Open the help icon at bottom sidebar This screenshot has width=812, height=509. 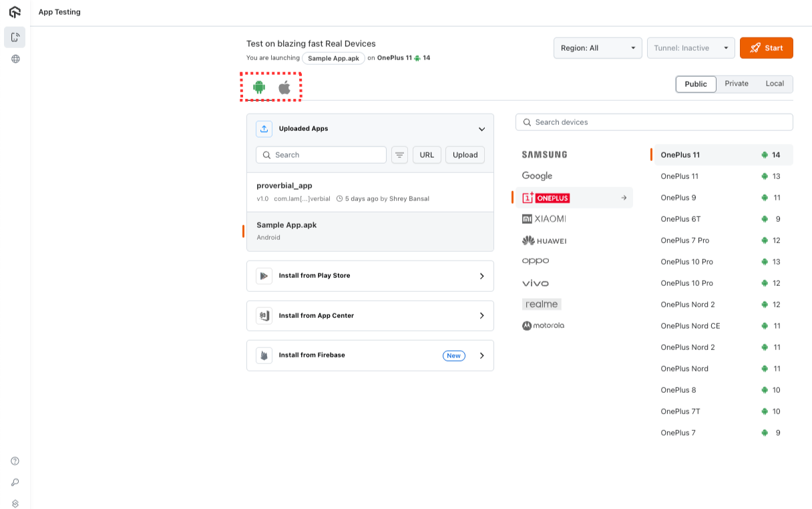[14, 460]
